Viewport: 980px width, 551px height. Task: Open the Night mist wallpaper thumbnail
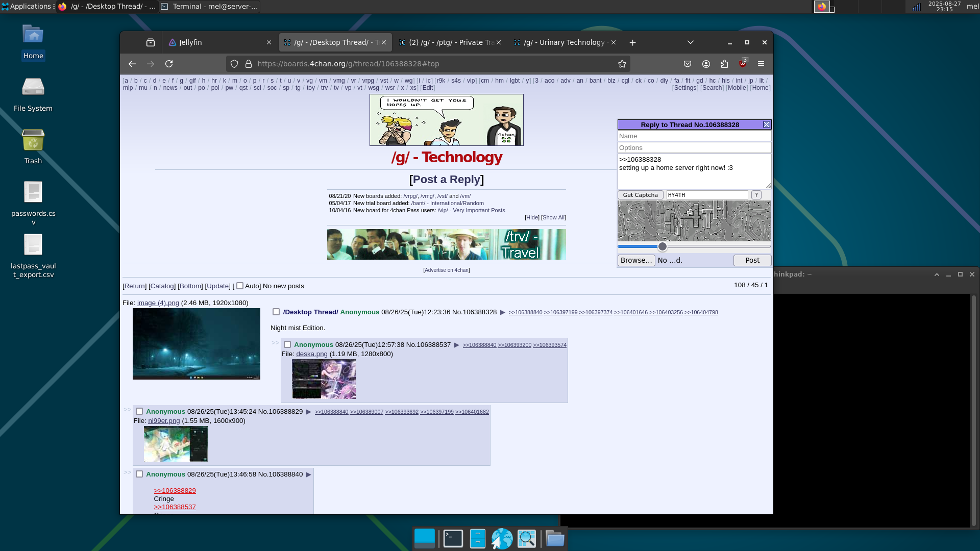197,343
